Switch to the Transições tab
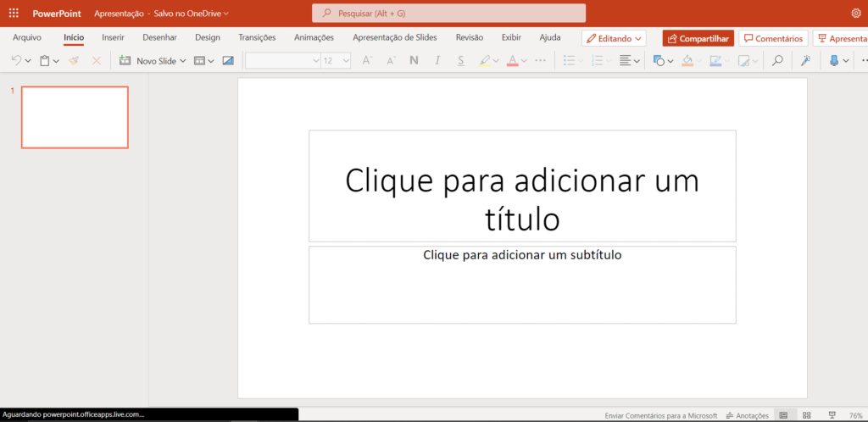 coord(257,37)
